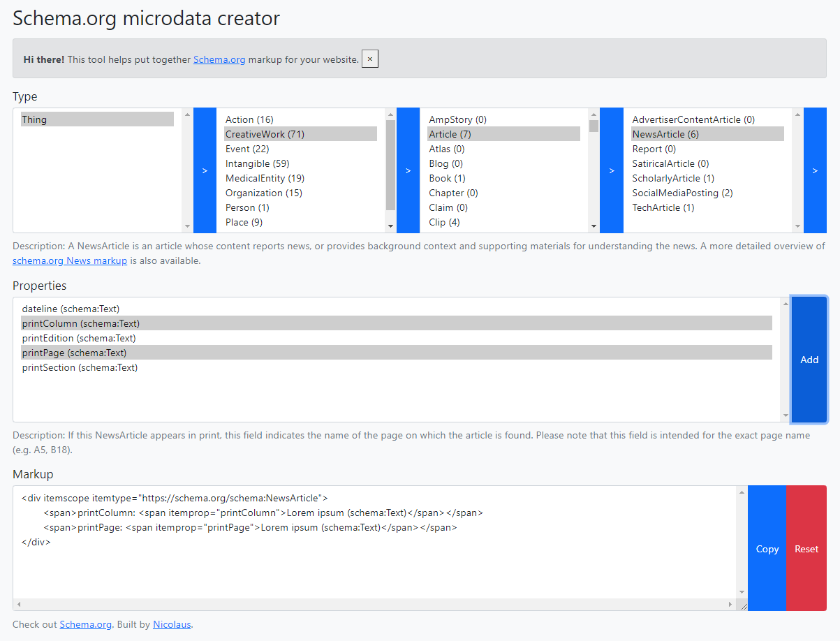The width and height of the screenshot is (840, 641).
Task: Click scroll-down arrow of Article list
Action: click(x=594, y=226)
